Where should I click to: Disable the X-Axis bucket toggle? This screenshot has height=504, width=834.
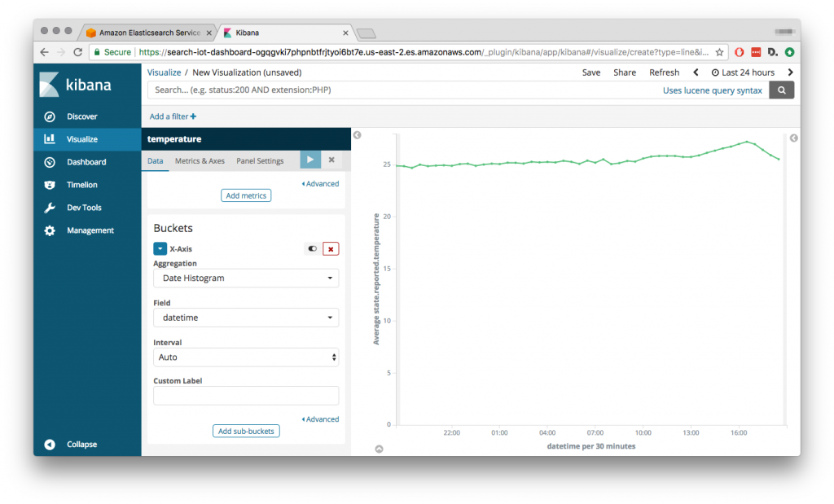coord(312,248)
